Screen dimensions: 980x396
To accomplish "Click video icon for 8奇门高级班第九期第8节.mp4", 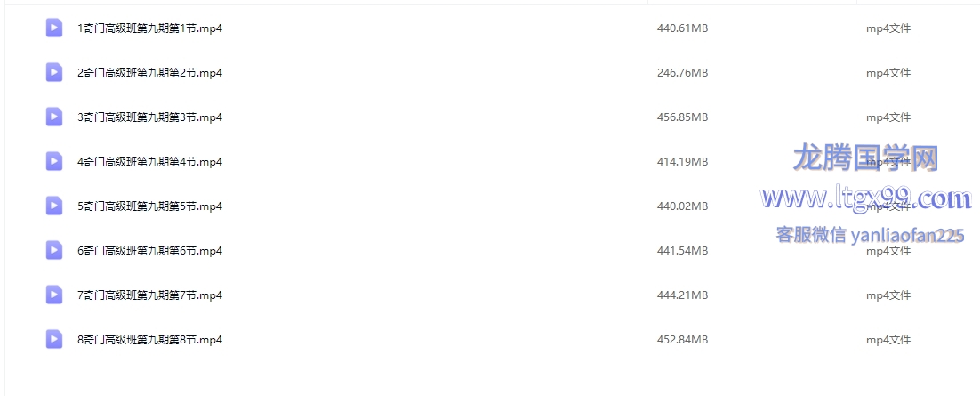I will (54, 340).
